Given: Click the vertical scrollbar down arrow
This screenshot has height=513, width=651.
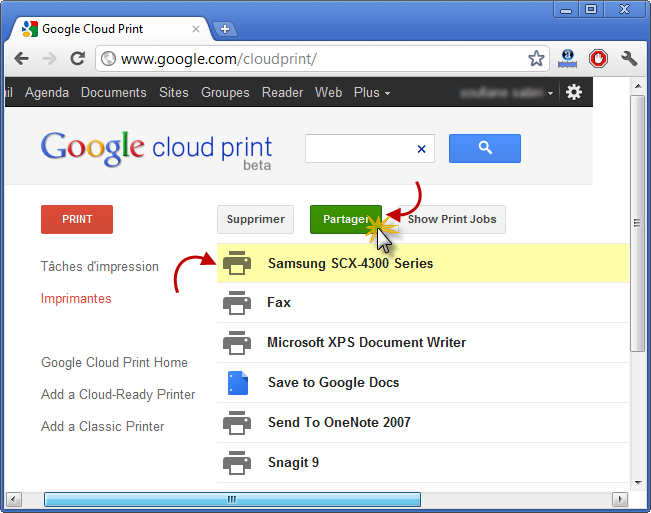Looking at the screenshot, I should click(x=637, y=483).
